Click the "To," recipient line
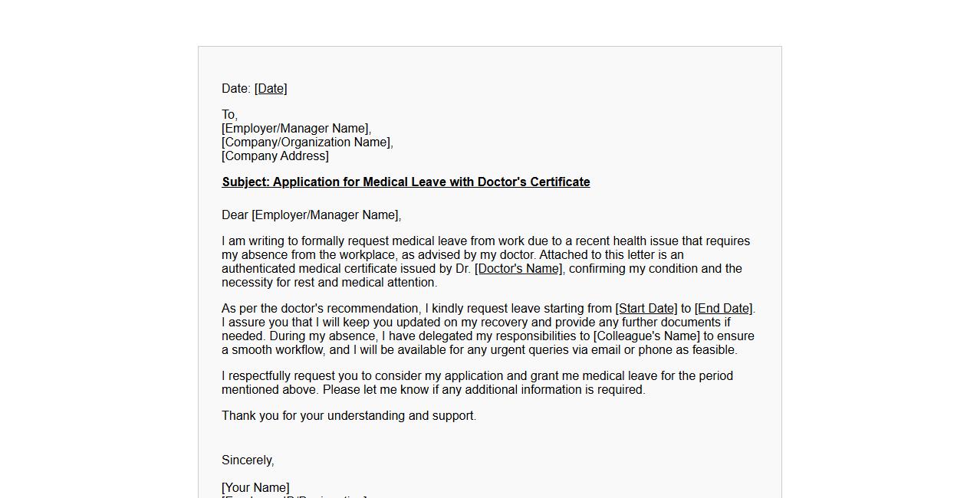This screenshot has width=980, height=498. (x=229, y=115)
